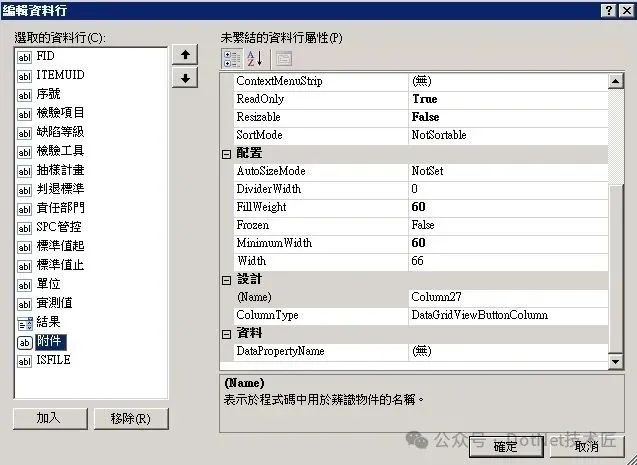Image resolution: width=637 pixels, height=465 pixels.
Task: Select the 判退標準 column entry
Action: (x=61, y=189)
